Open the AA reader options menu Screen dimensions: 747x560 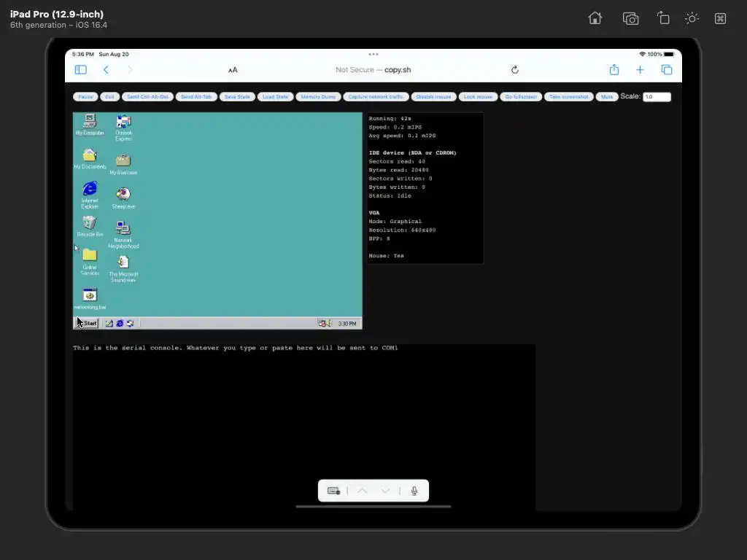(233, 70)
